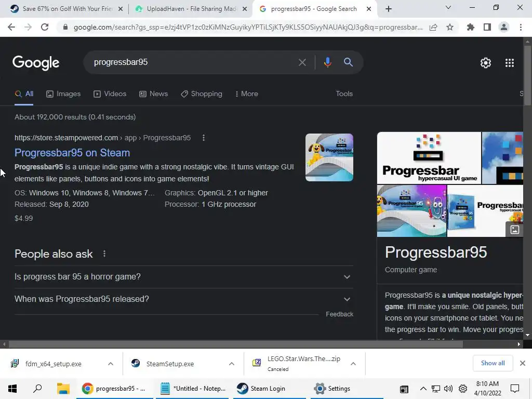Open Chrome profile avatar

coord(504,27)
